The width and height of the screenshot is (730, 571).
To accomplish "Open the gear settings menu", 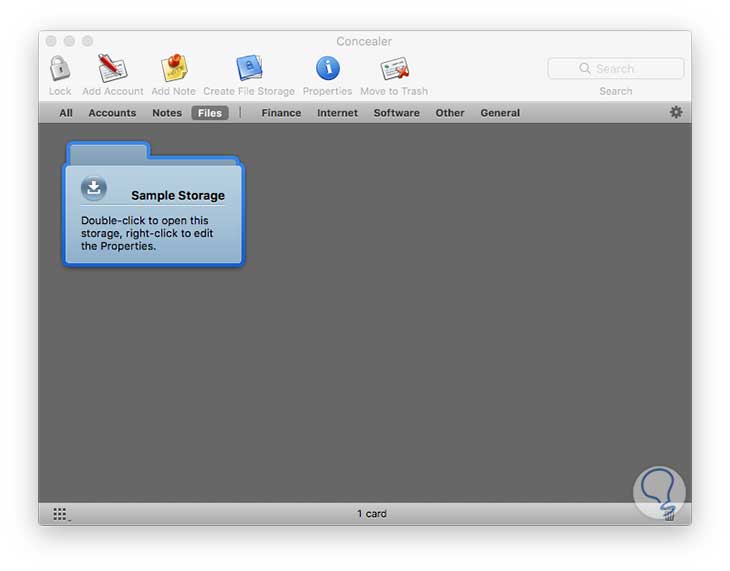I will [x=676, y=112].
